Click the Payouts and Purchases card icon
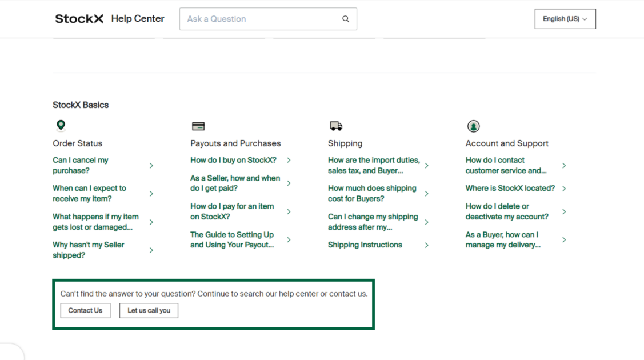Screen dimensions: 644x360 [x=198, y=126]
